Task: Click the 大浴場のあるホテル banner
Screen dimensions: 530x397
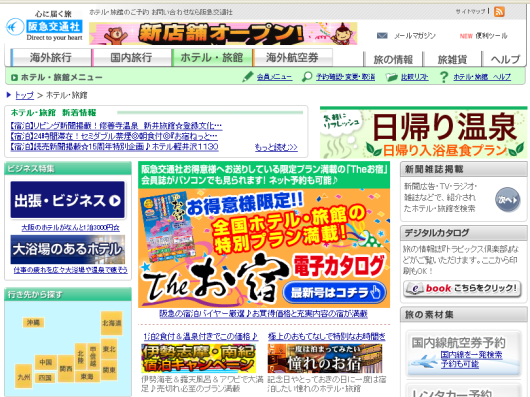Action: [68, 250]
